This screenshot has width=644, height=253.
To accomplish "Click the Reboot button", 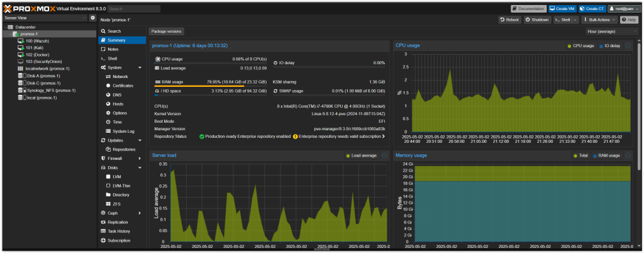I will click(509, 20).
